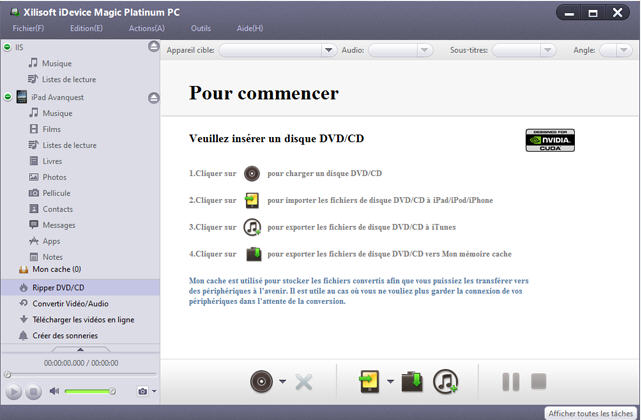Maximize the application window

(593, 13)
